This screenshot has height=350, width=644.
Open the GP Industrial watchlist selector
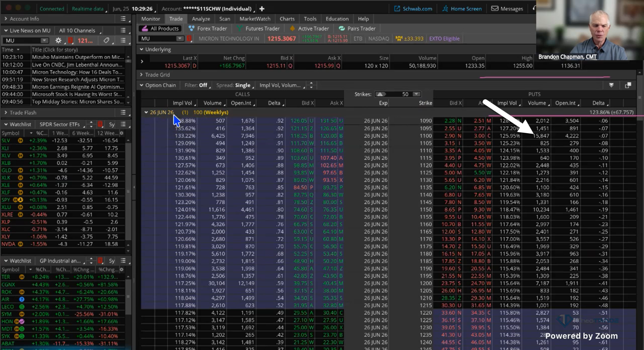pyautogui.click(x=62, y=261)
